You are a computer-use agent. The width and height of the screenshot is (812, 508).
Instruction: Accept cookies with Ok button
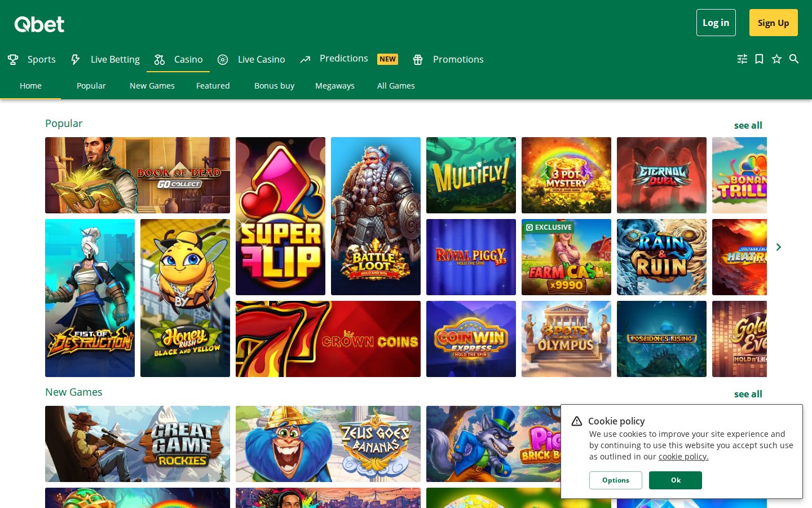pos(676,480)
